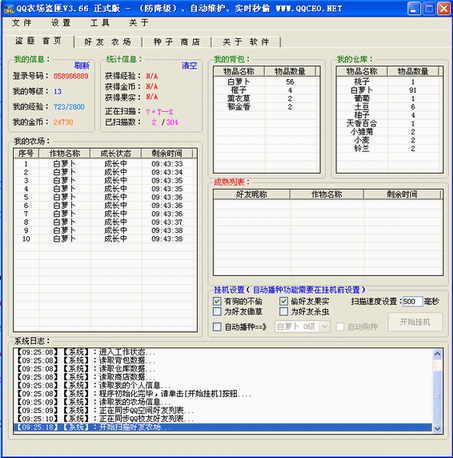Switch to the 好友农场 tab
Viewport: 453px width, 458px height.
108,42
